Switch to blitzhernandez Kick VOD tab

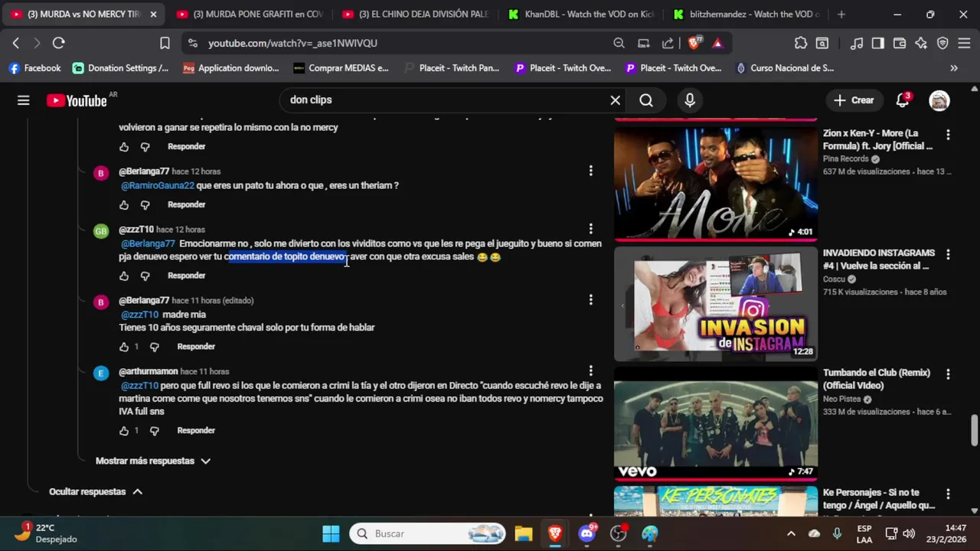pyautogui.click(x=747, y=14)
